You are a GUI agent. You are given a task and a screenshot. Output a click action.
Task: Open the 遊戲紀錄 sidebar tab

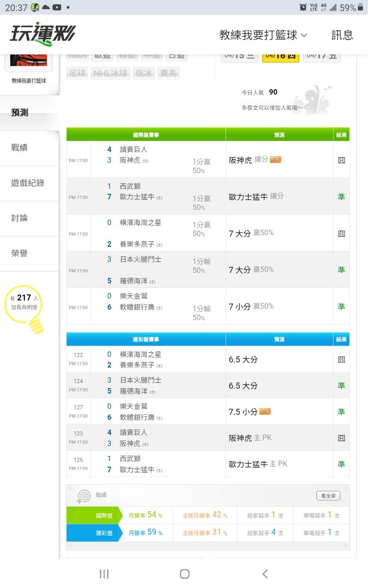[28, 183]
